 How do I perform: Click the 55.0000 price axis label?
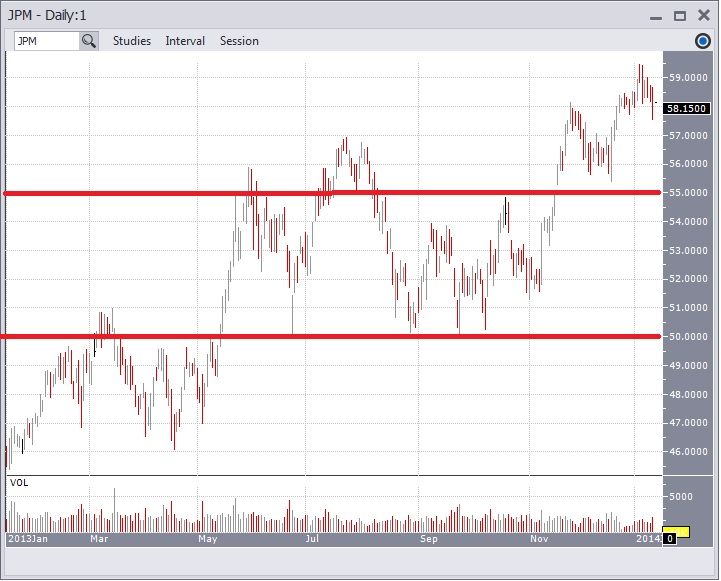click(x=688, y=193)
